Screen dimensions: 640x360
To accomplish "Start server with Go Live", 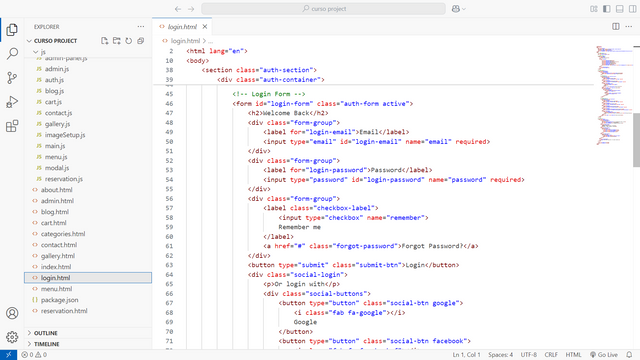I will click(x=604, y=355).
